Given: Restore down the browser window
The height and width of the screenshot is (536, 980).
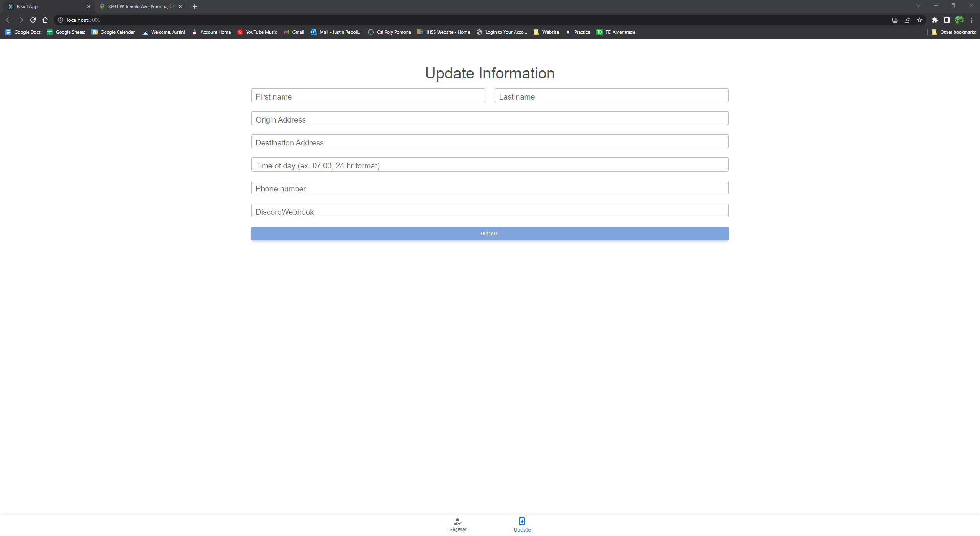Looking at the screenshot, I should (x=954, y=5).
